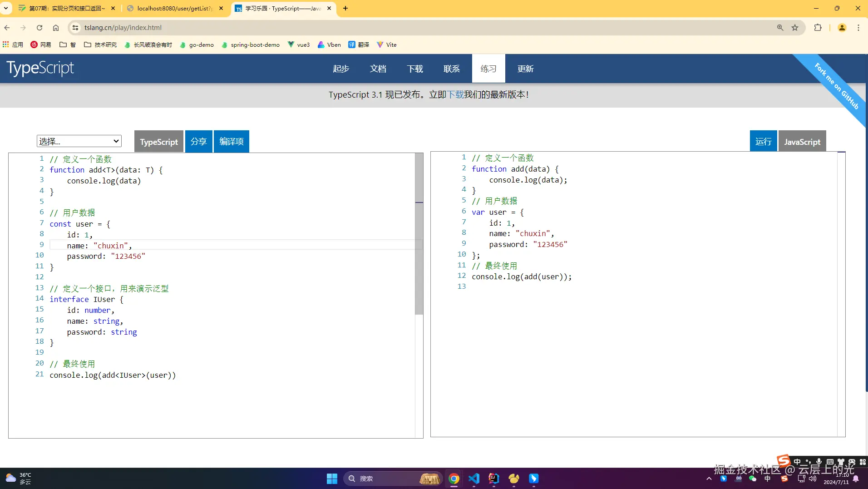Click the TypeScript editor tab button
The image size is (868, 489).
(159, 142)
